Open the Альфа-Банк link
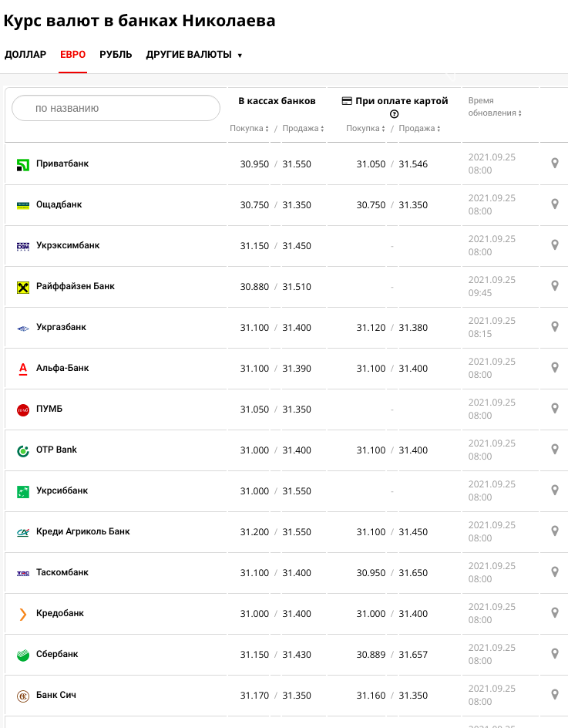 [62, 368]
